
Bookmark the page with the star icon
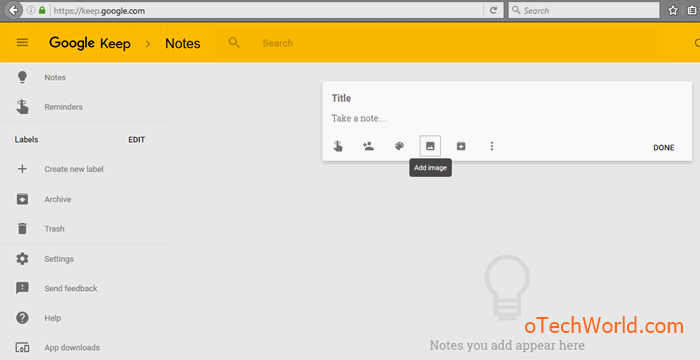pyautogui.click(x=673, y=10)
